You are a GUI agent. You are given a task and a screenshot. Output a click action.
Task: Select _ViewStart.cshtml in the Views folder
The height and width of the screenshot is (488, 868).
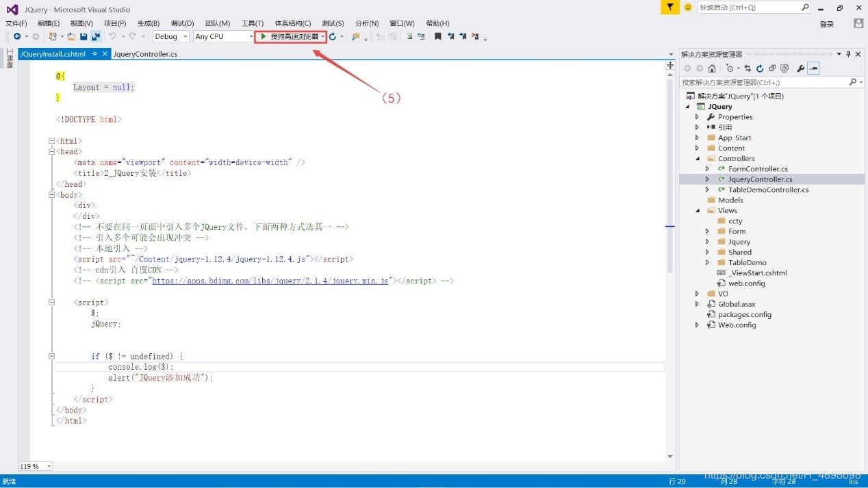click(x=758, y=273)
